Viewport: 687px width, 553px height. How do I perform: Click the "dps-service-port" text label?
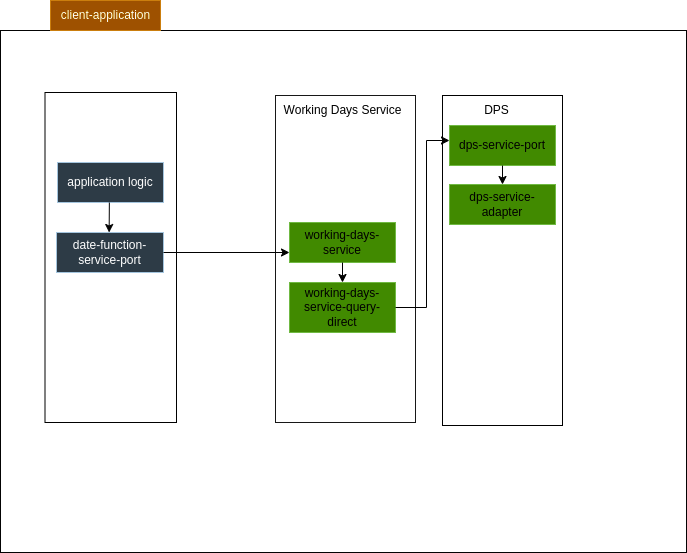502,145
